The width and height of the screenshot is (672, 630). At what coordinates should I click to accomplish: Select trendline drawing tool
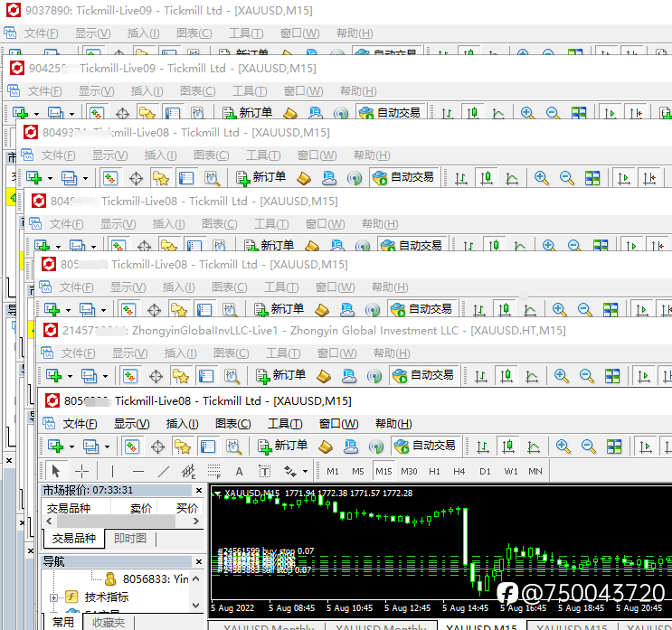164,471
